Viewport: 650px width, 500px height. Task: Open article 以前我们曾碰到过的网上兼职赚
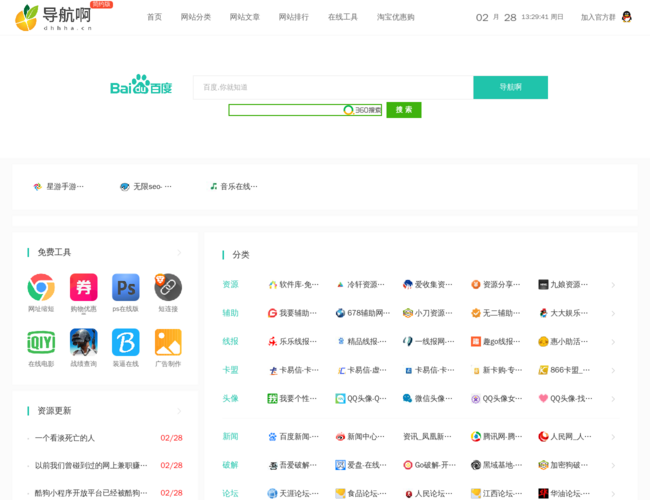tap(91, 466)
